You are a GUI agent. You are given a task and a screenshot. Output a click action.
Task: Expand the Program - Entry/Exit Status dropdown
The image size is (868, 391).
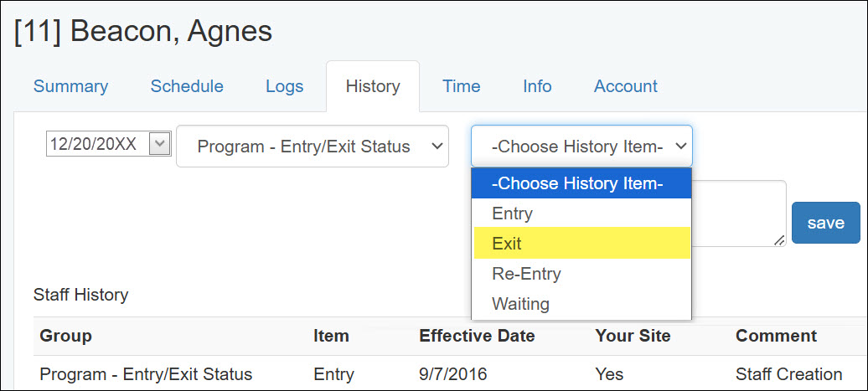(x=313, y=147)
